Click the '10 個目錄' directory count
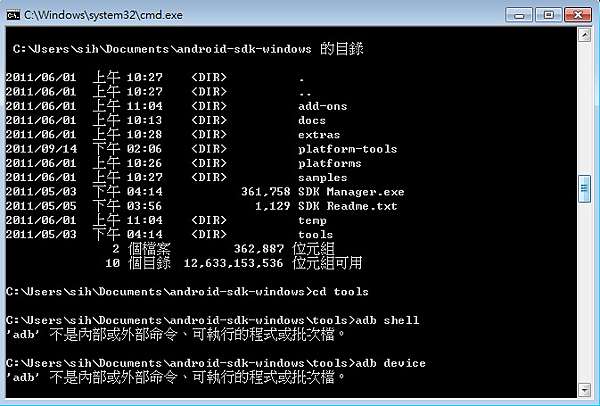600x406 pixels. point(138,263)
